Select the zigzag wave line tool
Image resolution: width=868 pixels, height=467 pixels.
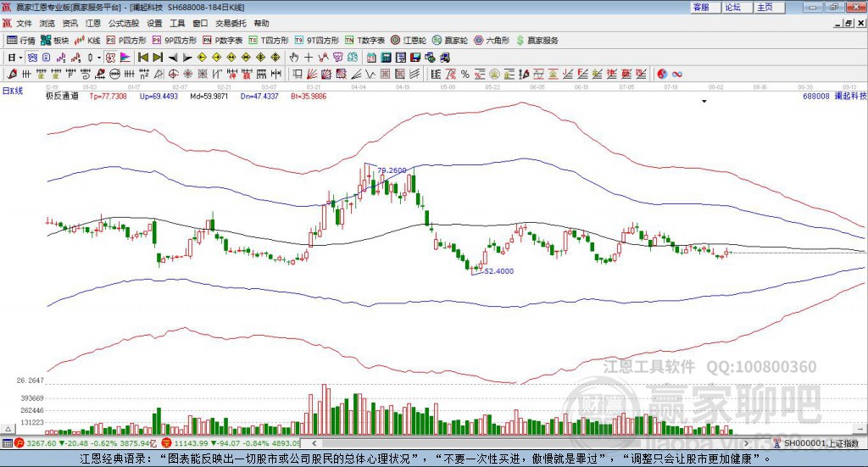pyautogui.click(x=370, y=74)
